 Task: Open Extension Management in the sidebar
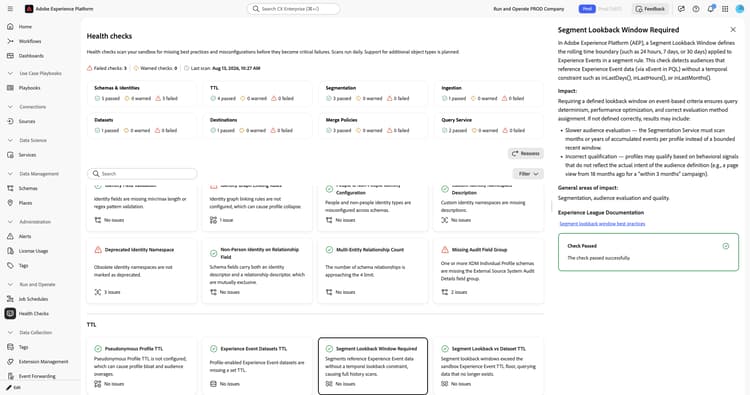[x=43, y=362]
